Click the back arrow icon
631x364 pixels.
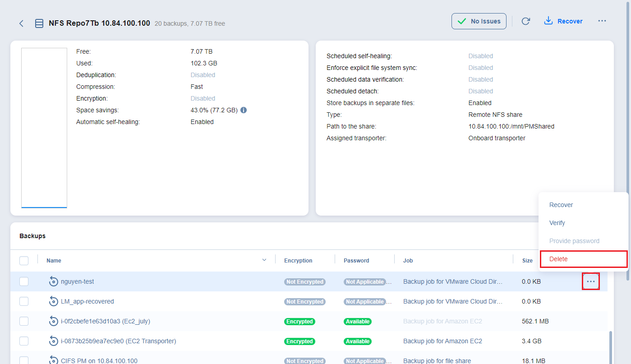point(21,23)
